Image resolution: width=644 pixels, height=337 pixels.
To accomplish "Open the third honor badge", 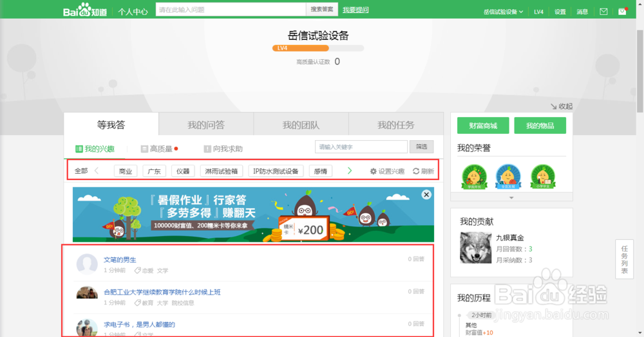I will point(542,177).
